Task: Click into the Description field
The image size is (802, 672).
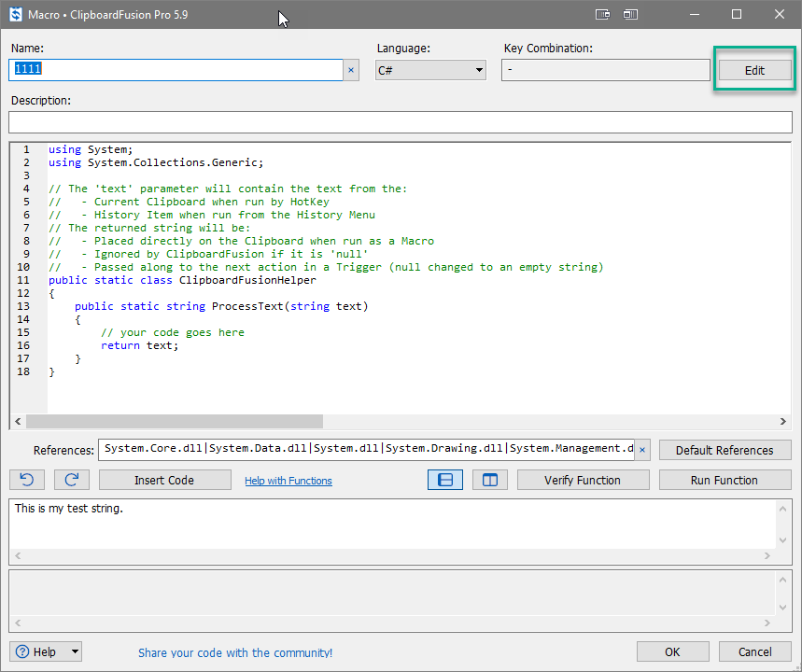Action: pyautogui.click(x=401, y=122)
